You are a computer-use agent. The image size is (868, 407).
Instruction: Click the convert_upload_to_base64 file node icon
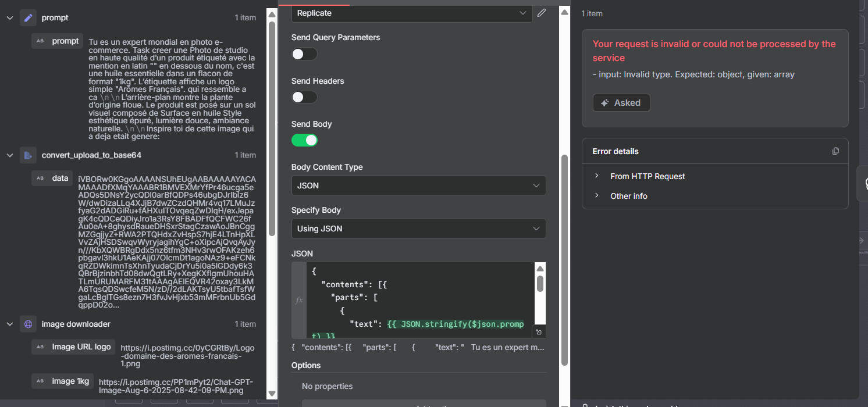[x=28, y=155]
